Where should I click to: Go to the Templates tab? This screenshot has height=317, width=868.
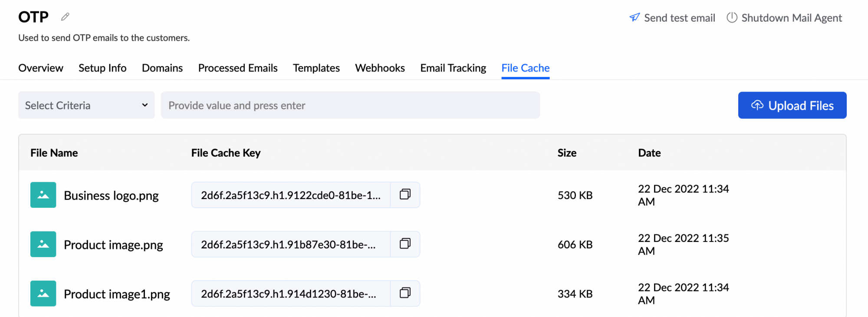316,68
